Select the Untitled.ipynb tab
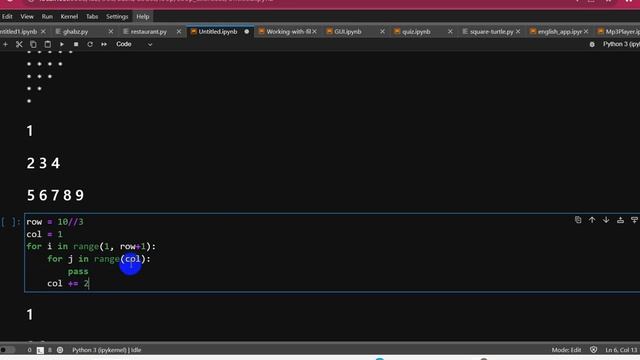 point(218,31)
